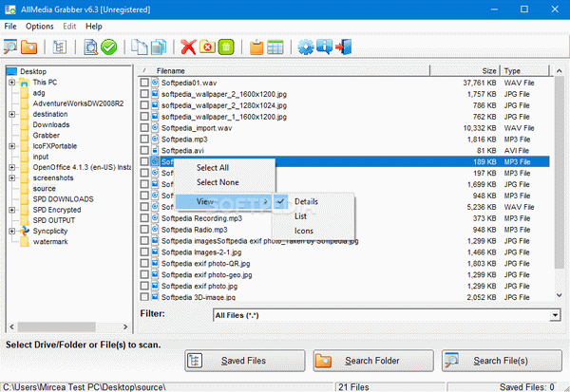
Task: Click the folder tree horizontal scrollbar
Action: pos(68,327)
